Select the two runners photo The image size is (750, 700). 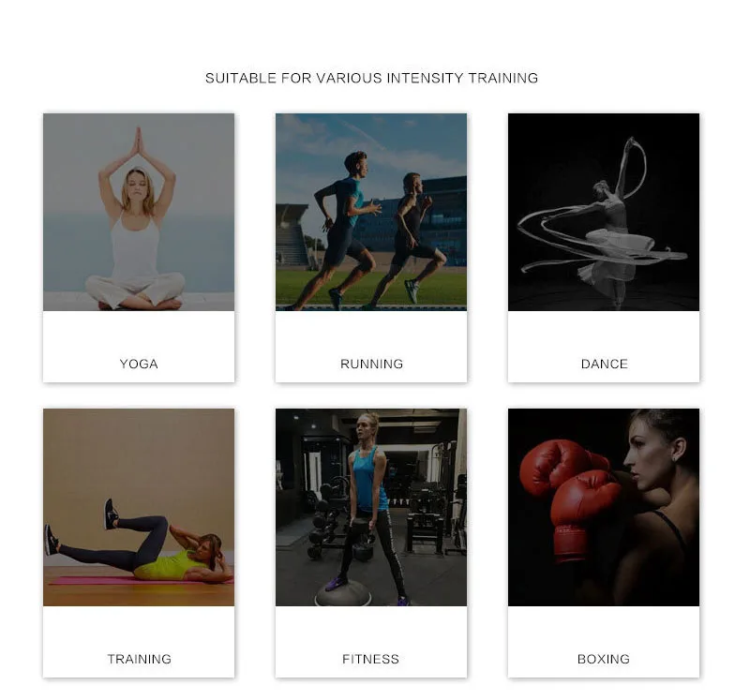coord(371,212)
